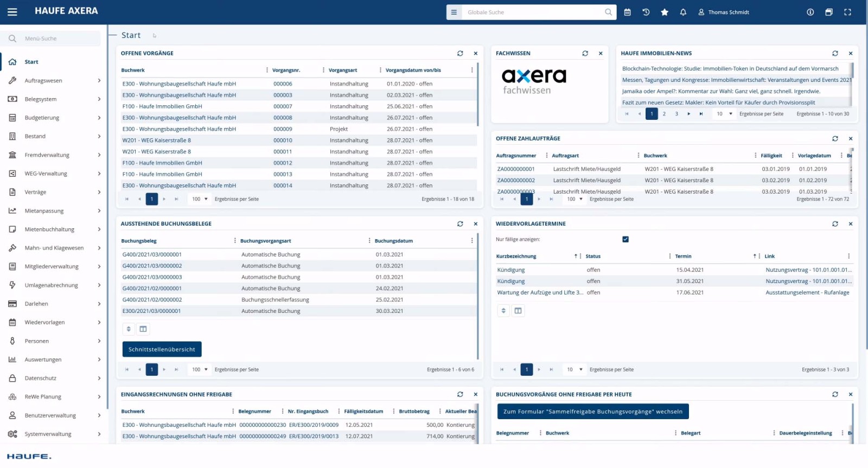
Task: Click 'Sammelfreigabe Buchungsvorgänge' wechseln button
Action: (x=592, y=412)
